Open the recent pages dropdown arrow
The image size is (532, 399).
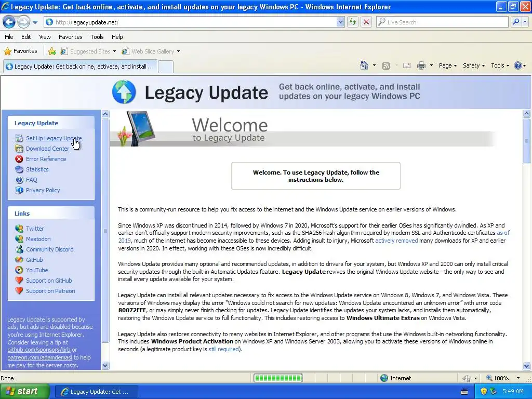(35, 22)
